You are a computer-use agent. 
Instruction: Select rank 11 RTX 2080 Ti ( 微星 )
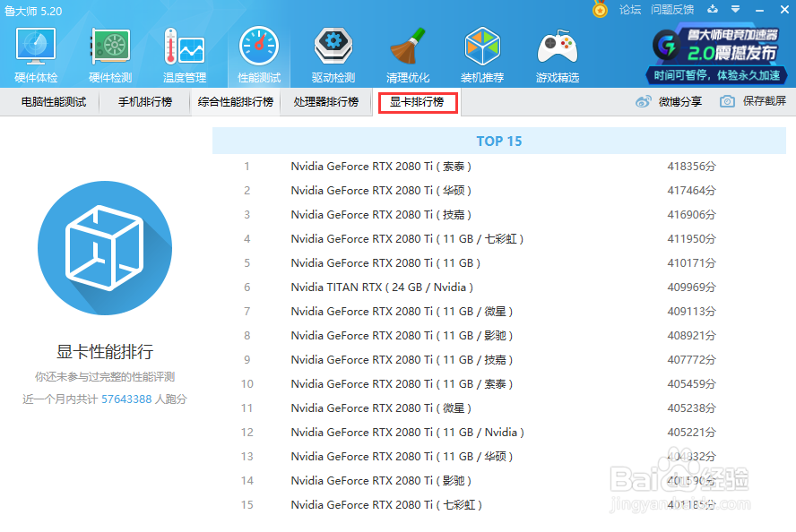tap(499, 408)
